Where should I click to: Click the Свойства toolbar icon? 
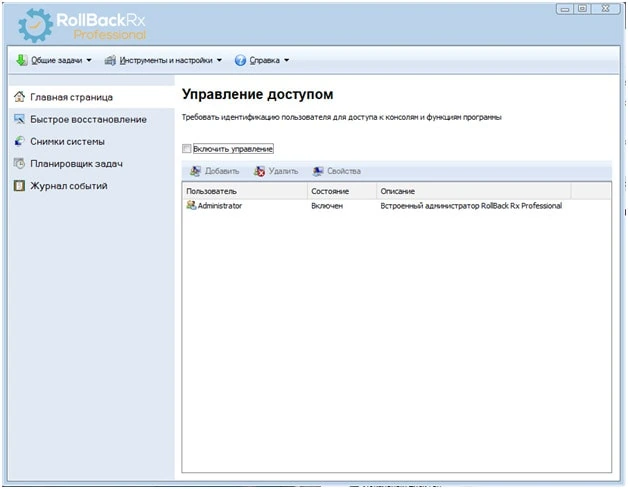click(318, 171)
